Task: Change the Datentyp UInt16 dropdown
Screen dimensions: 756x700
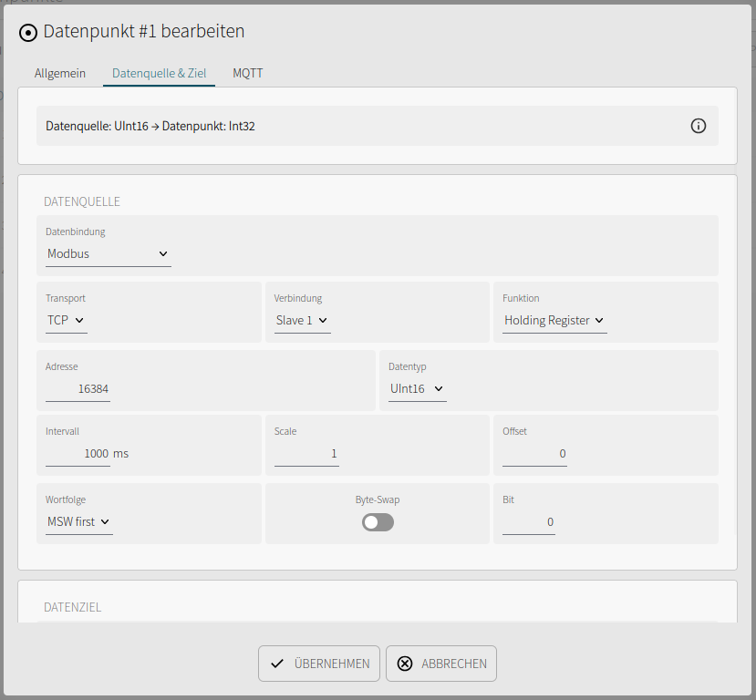Action: (x=417, y=389)
